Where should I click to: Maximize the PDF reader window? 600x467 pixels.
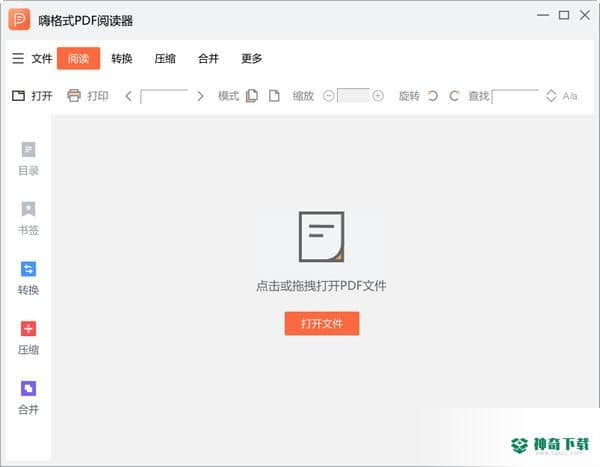pos(564,15)
